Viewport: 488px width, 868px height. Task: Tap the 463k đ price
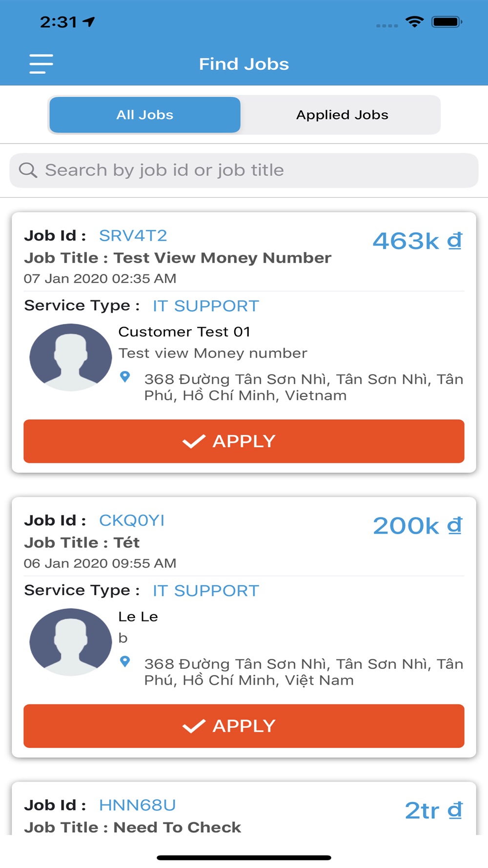coord(418,241)
